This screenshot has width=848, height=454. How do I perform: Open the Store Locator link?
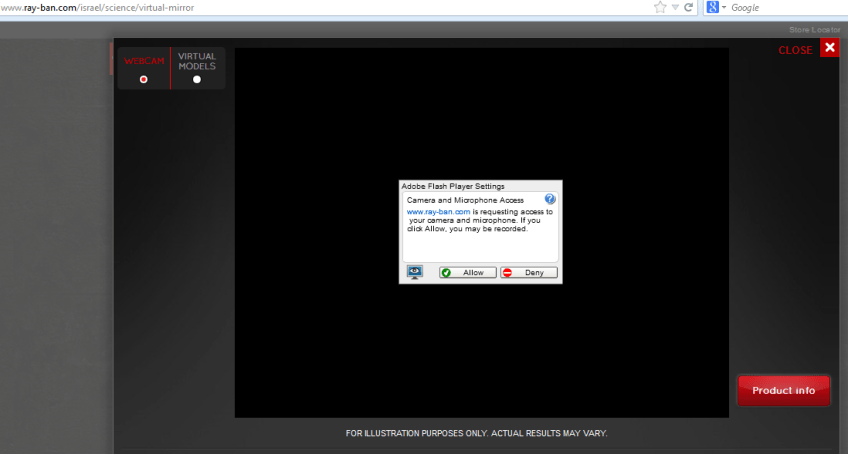(816, 31)
